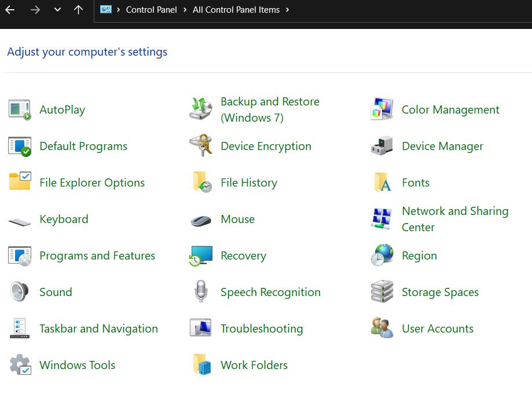532x409 pixels.
Task: Open the Troubleshooting link
Action: (262, 328)
